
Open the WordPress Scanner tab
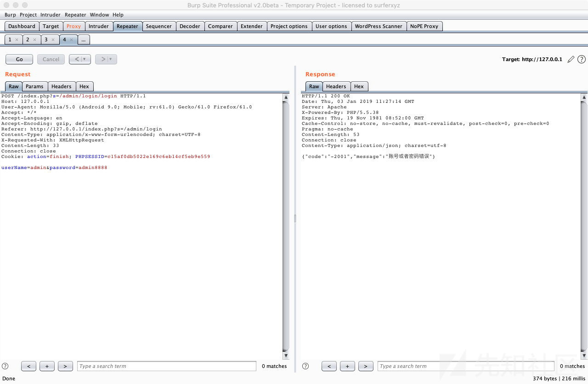click(379, 26)
